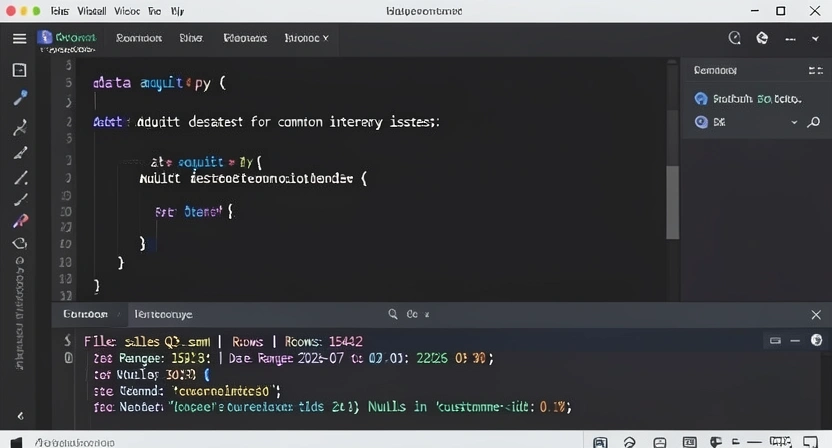832x448 pixels.
Task: Click the circular search icon in top toolbar
Action: (x=734, y=38)
